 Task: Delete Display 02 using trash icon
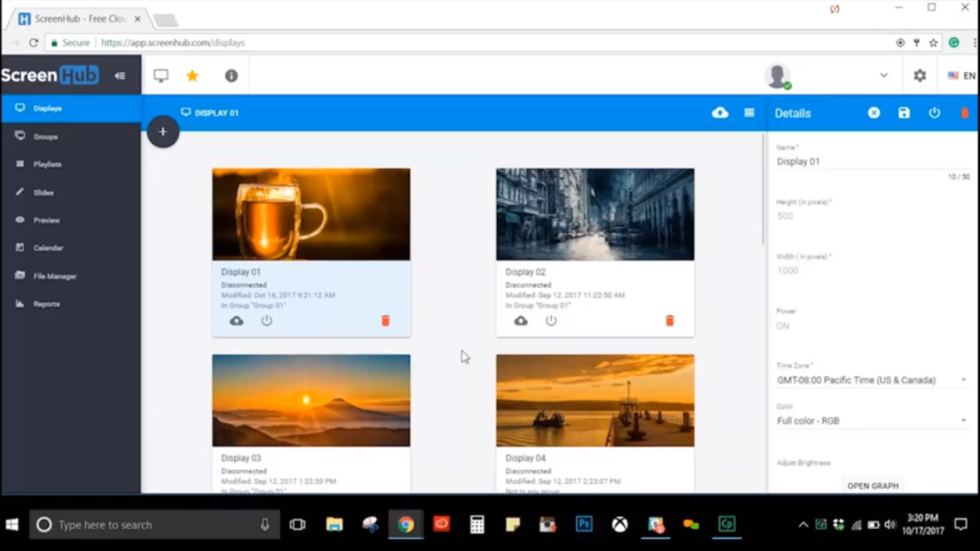(670, 320)
